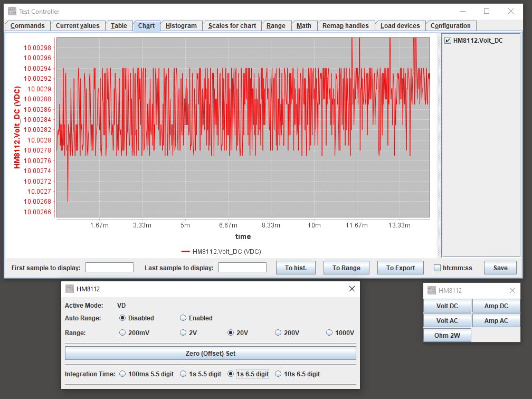This screenshot has width=532, height=399.
Task: Select the Chart tab
Action: click(146, 26)
